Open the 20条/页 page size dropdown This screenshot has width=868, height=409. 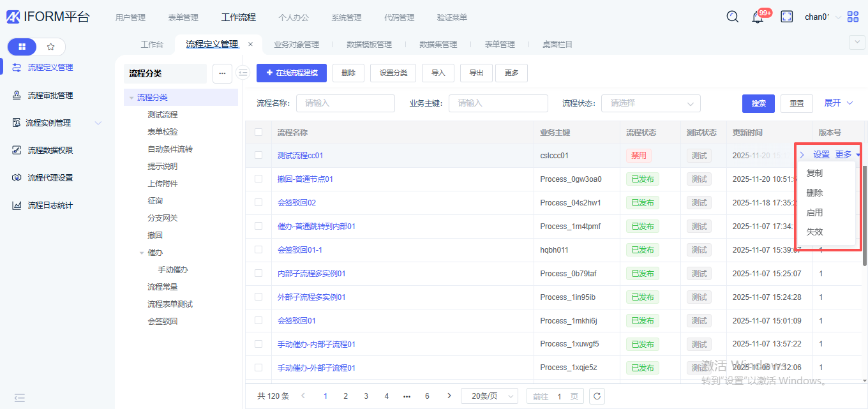click(x=490, y=396)
